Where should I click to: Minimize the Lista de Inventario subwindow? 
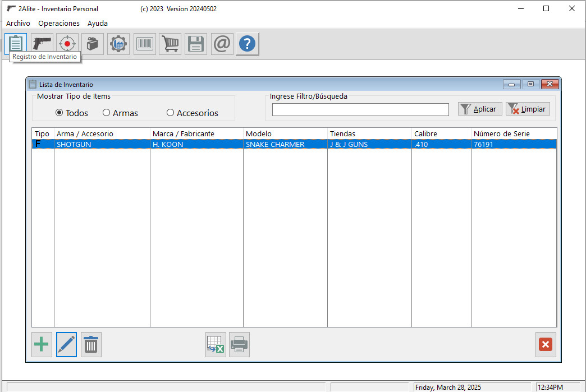click(512, 84)
